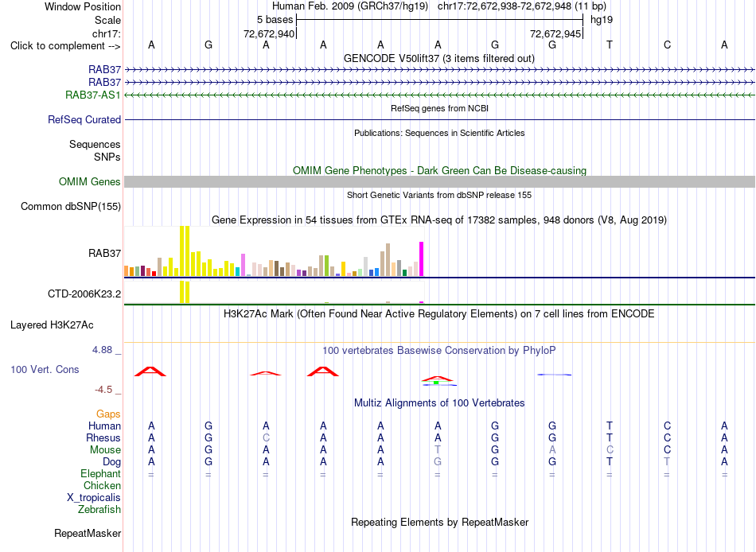
Task: Open the 100 Vert. Cons track label
Action: pos(45,369)
